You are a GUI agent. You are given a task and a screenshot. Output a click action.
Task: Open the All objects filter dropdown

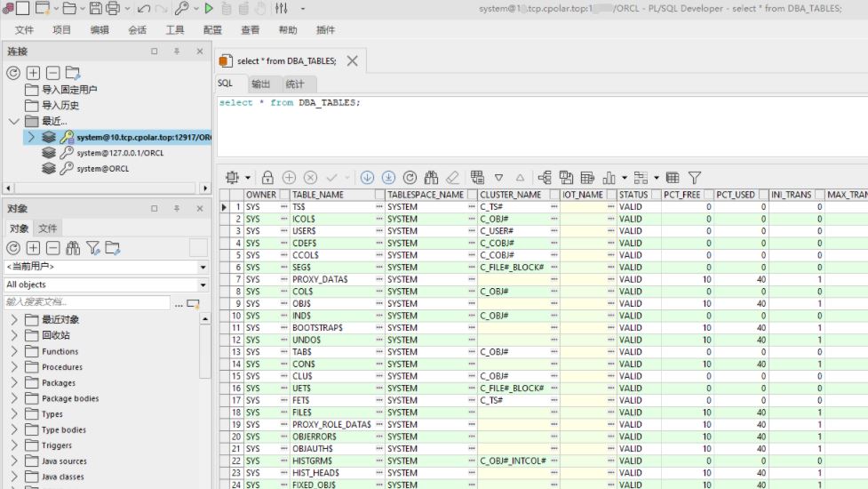(x=203, y=285)
